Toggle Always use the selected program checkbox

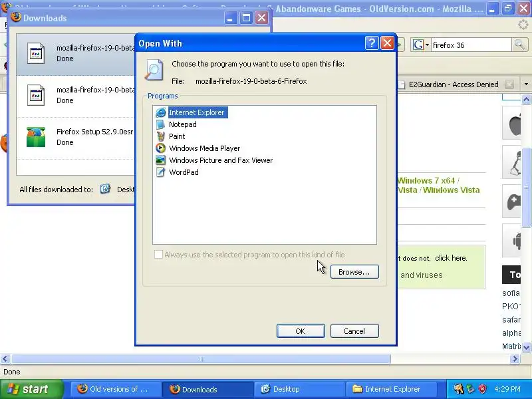pyautogui.click(x=158, y=255)
